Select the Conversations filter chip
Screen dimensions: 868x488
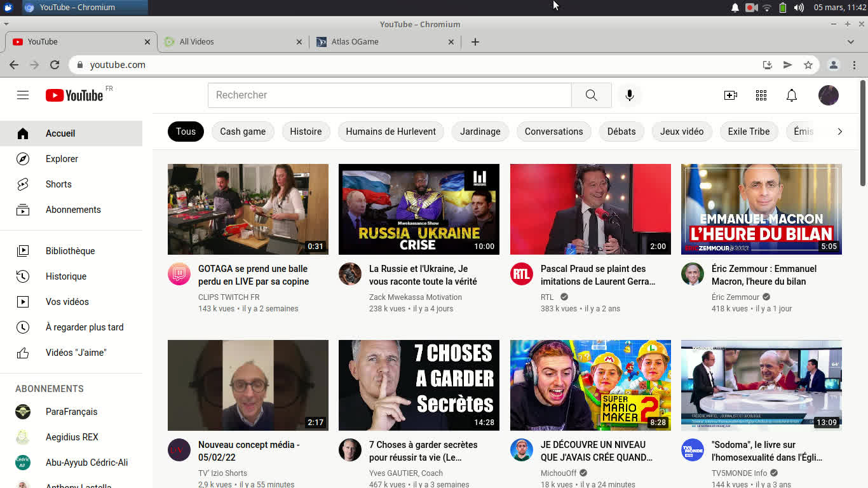tap(553, 132)
